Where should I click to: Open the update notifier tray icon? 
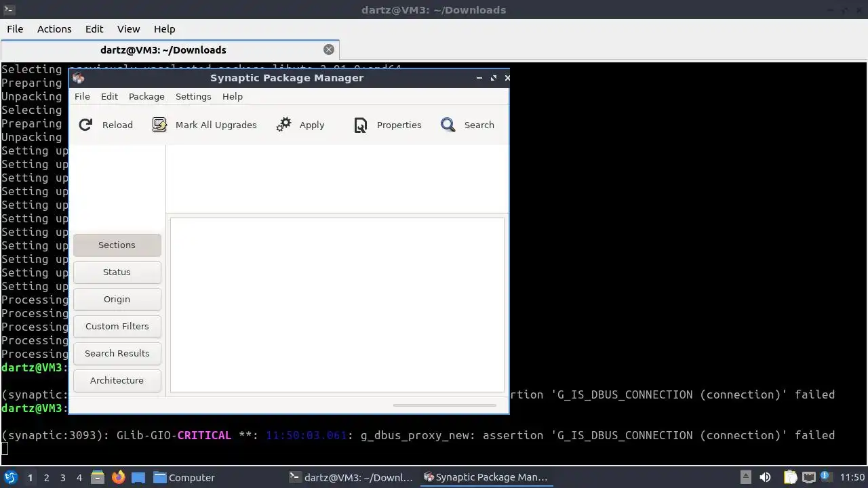tap(826, 477)
